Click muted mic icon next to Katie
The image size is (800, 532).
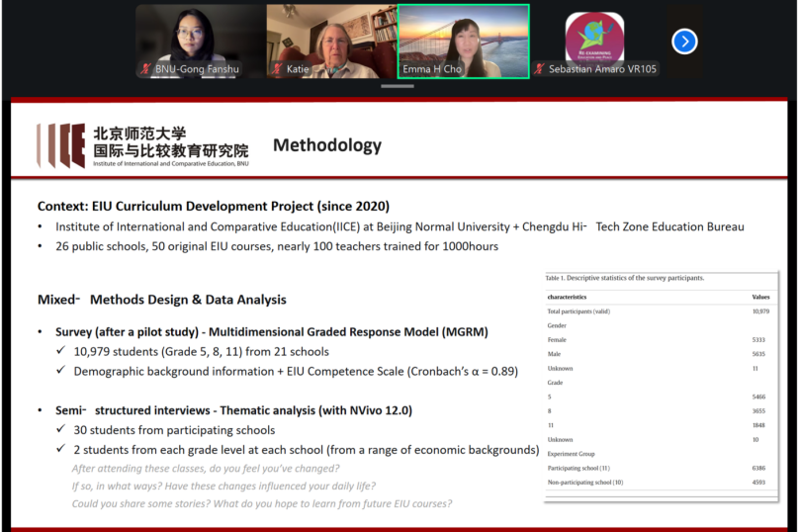click(x=276, y=69)
